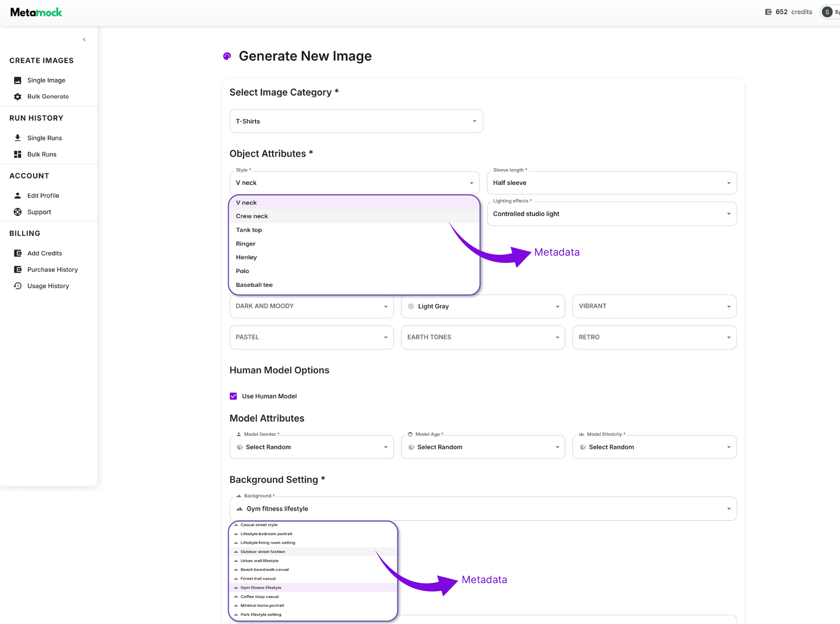Go to Add Credits page

[45, 253]
